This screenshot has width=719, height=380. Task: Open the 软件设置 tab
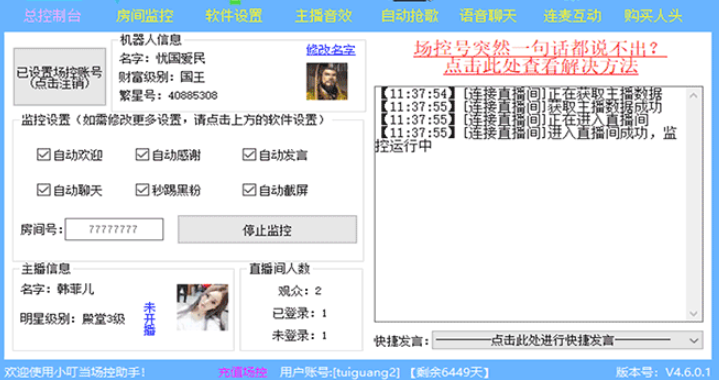click(234, 16)
